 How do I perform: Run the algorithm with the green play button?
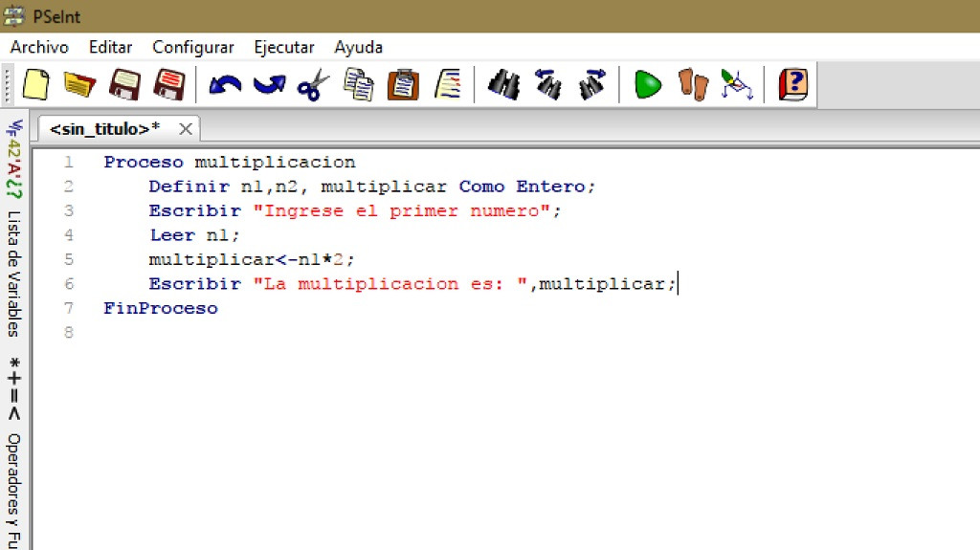point(648,84)
